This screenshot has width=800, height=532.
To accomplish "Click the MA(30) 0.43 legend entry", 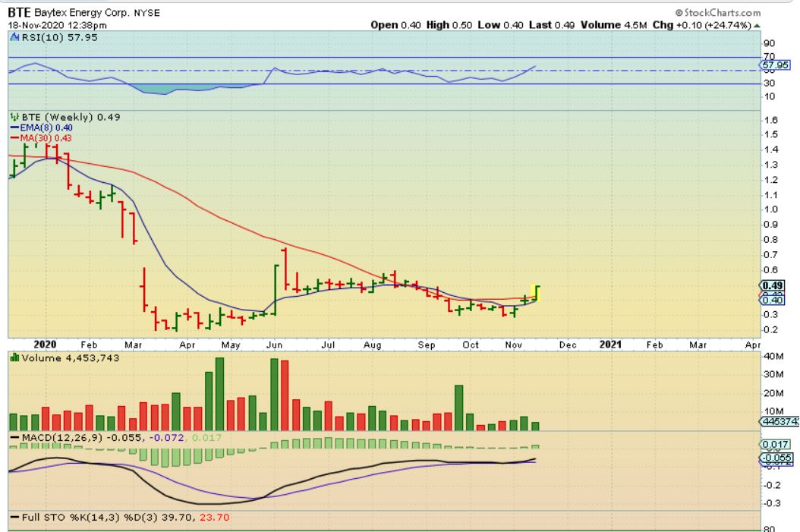I will [41, 137].
